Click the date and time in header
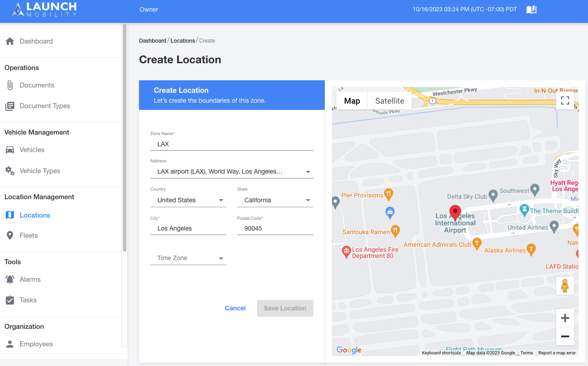The height and width of the screenshot is (366, 588). [x=465, y=9]
